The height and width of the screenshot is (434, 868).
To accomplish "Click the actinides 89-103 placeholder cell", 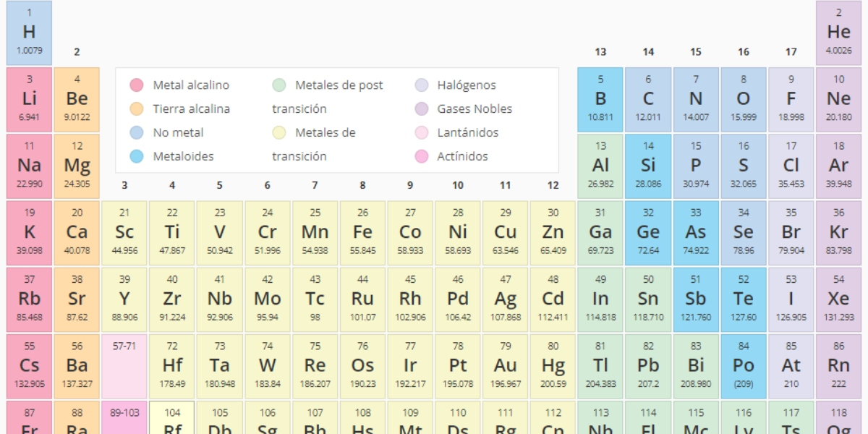I will pos(124,418).
